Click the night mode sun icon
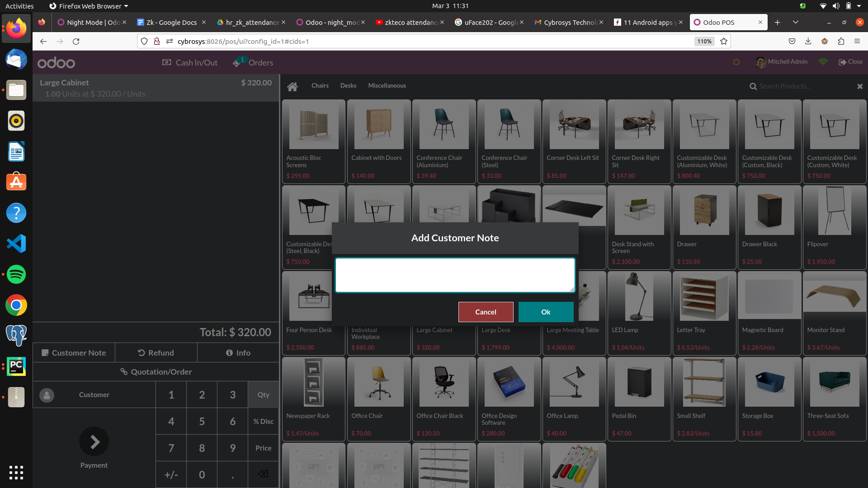The width and height of the screenshot is (868, 488). point(736,62)
